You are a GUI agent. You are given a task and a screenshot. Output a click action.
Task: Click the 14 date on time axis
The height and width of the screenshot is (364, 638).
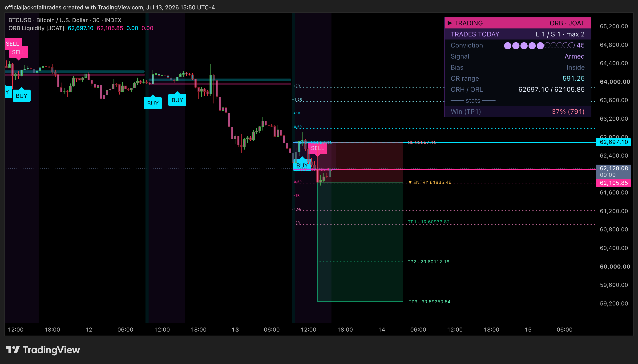pos(381,329)
